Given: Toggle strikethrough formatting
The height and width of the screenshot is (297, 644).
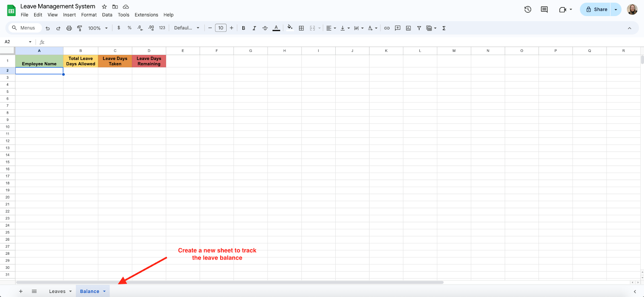Looking at the screenshot, I should [265, 28].
